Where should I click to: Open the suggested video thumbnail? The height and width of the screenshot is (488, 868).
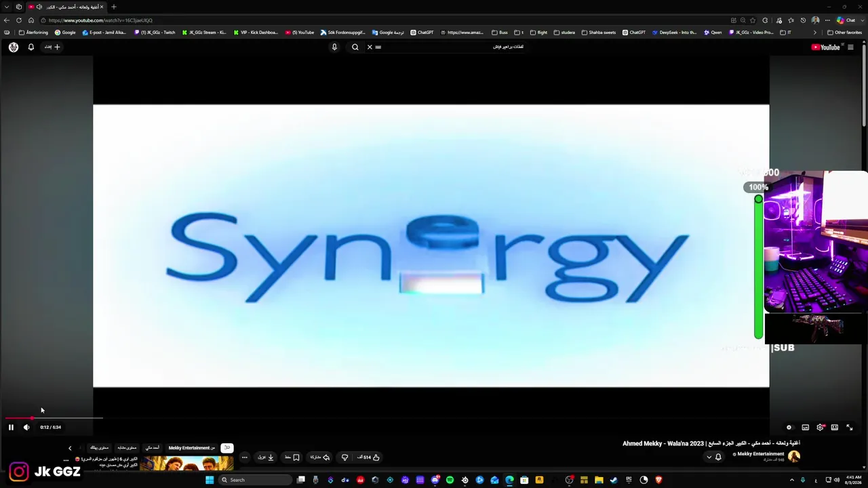pos(186,464)
